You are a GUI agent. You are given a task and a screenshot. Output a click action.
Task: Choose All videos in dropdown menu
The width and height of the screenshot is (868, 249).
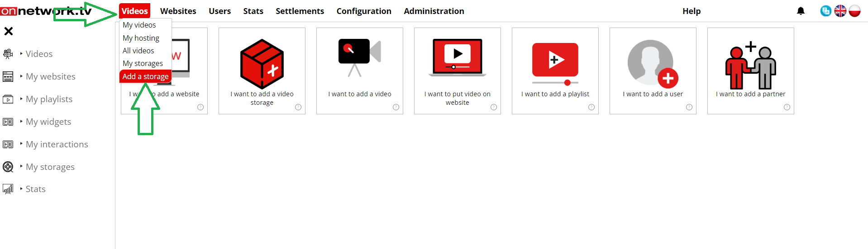(x=138, y=51)
